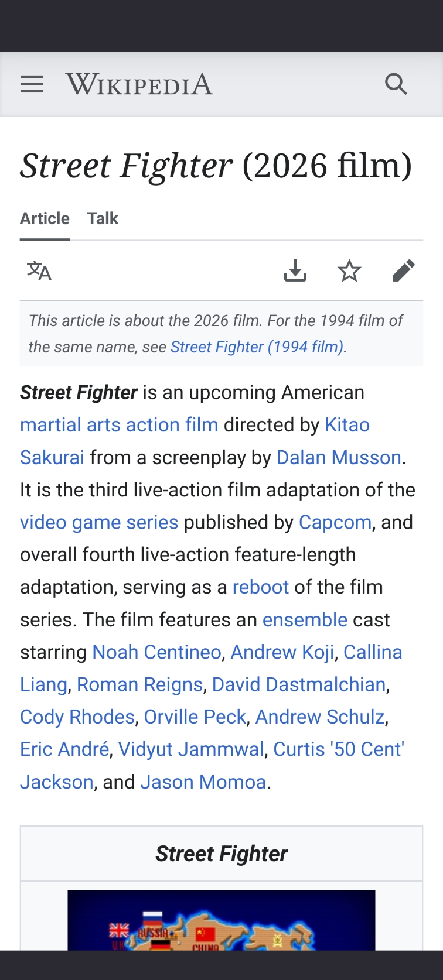
Task: Add page to watchlist with star icon
Action: tap(349, 271)
